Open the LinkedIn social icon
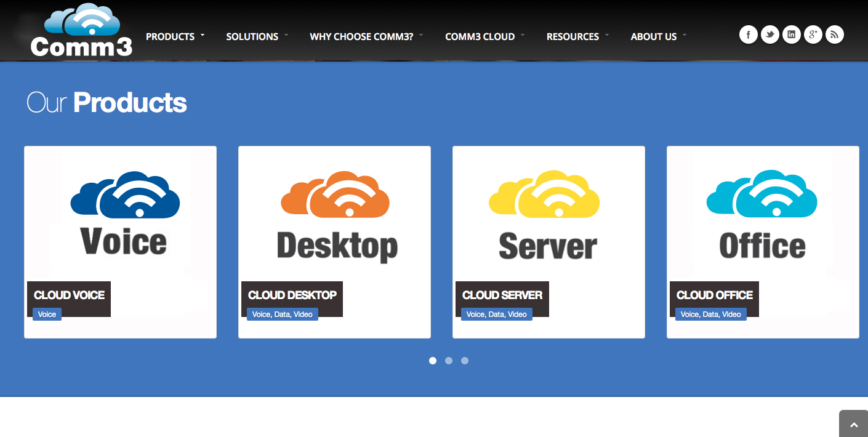Image resolution: width=868 pixels, height=437 pixels. (791, 34)
